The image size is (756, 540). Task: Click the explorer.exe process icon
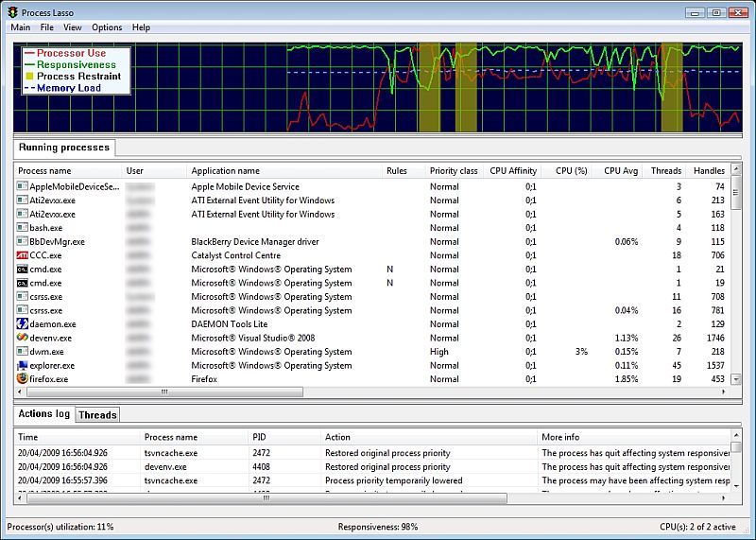click(23, 365)
